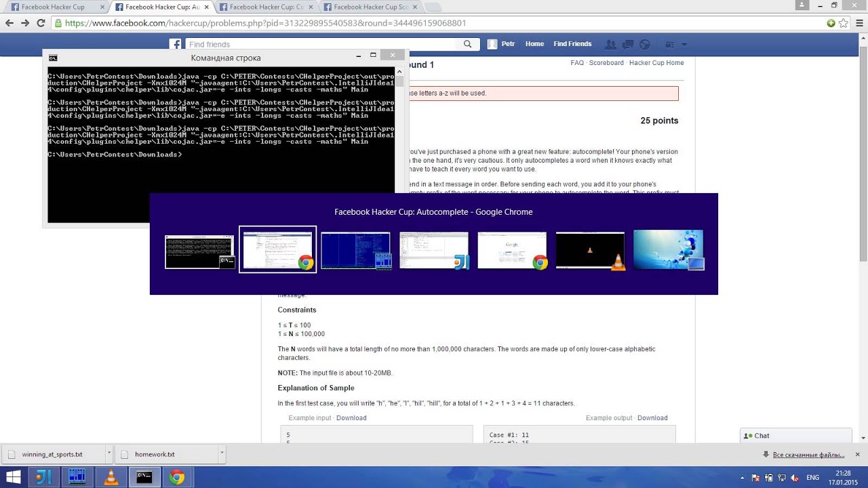This screenshot has width=868, height=488.
Task: Select Far Manager thumbnail in task switcher
Action: point(356,251)
